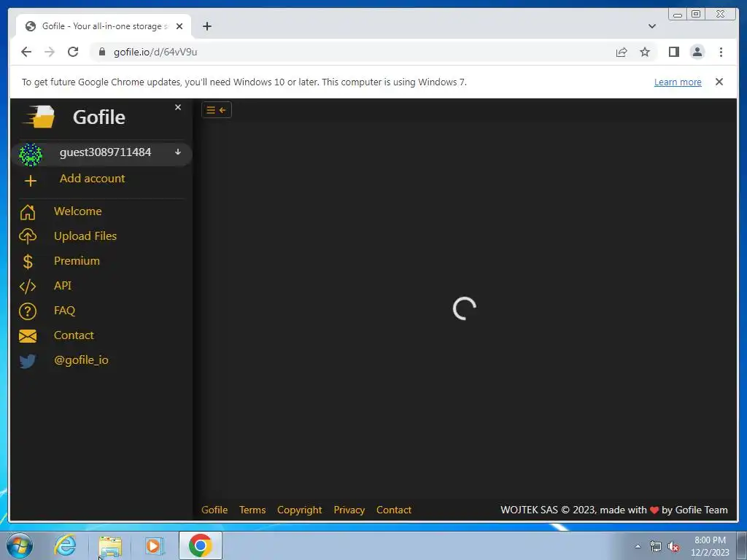Open the Add account link
Screen dimensions: 747x560
click(x=93, y=178)
